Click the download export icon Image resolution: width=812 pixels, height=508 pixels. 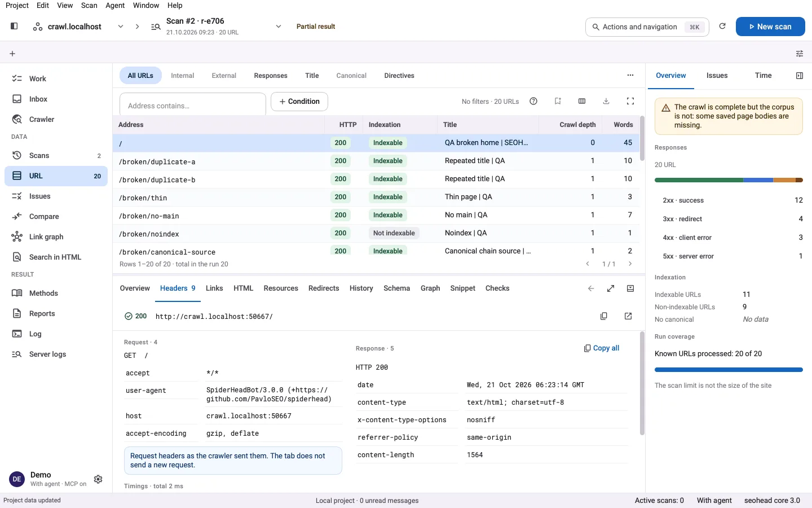pyautogui.click(x=606, y=101)
